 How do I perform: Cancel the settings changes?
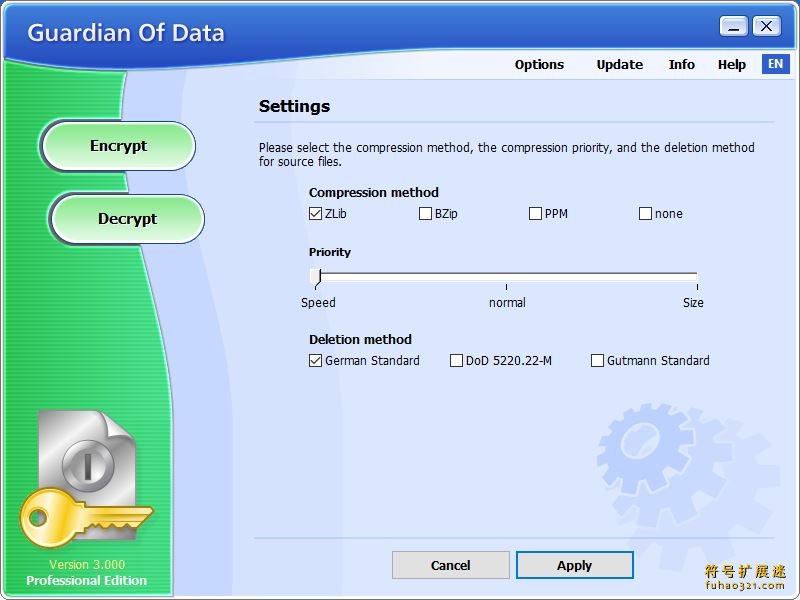click(x=451, y=565)
